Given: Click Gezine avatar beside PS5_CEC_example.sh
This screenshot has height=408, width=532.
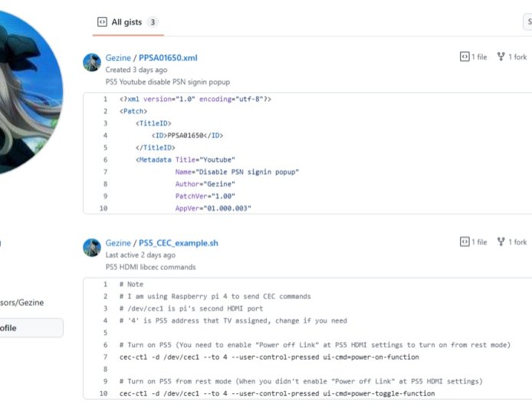Looking at the screenshot, I should [x=92, y=248].
